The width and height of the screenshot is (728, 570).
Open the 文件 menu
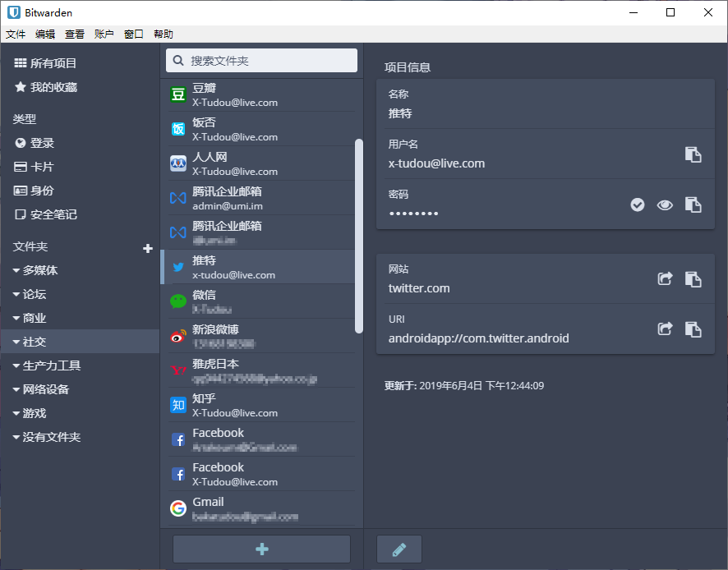(x=16, y=34)
